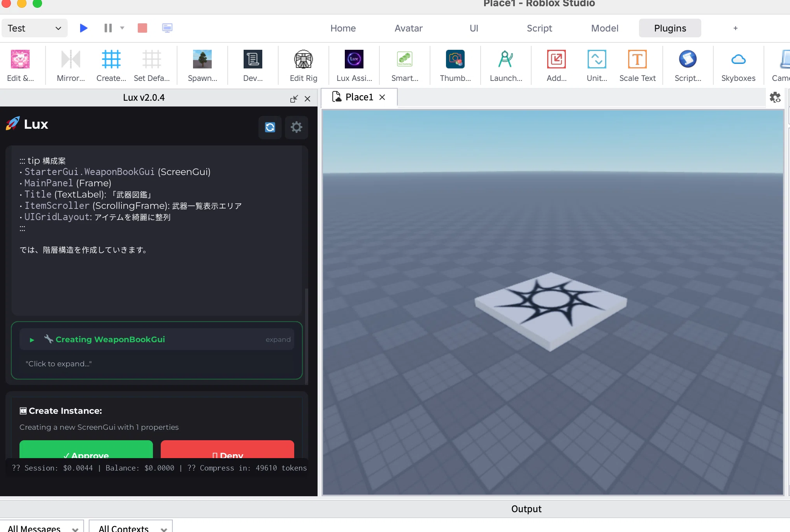Screen dimensions: 790x532
Task: Open the Launch compass plugin
Action: click(x=506, y=59)
